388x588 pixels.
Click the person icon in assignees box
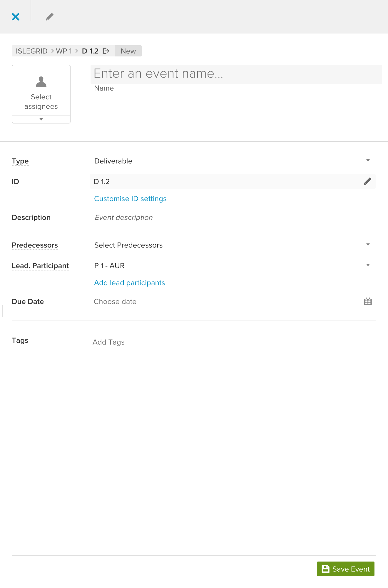[41, 82]
